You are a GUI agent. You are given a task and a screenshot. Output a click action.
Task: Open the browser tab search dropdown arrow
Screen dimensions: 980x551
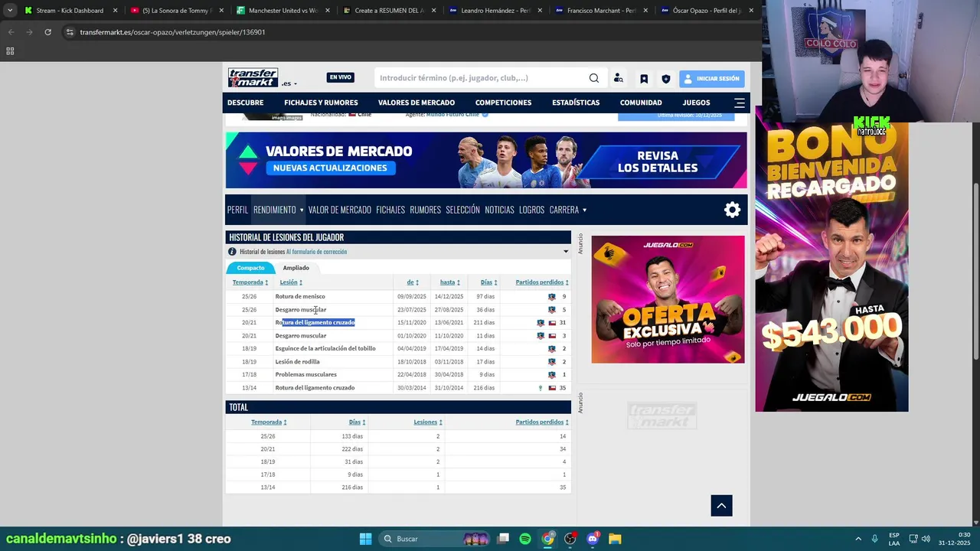[x=10, y=11]
